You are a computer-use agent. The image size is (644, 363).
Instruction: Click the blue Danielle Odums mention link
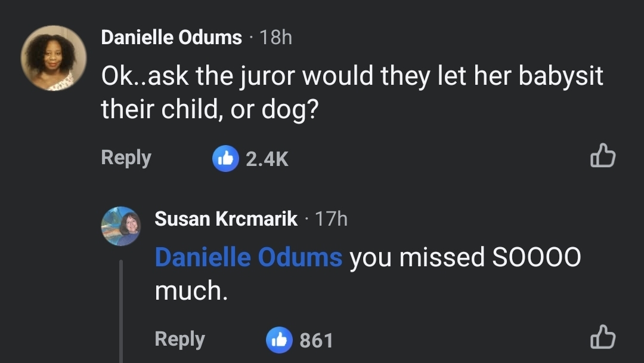point(249,257)
